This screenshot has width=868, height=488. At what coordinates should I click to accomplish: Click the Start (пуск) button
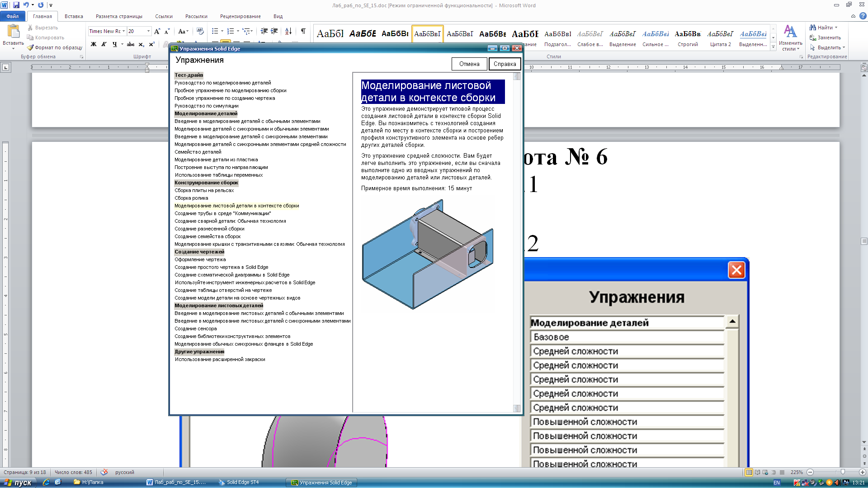[x=17, y=483]
